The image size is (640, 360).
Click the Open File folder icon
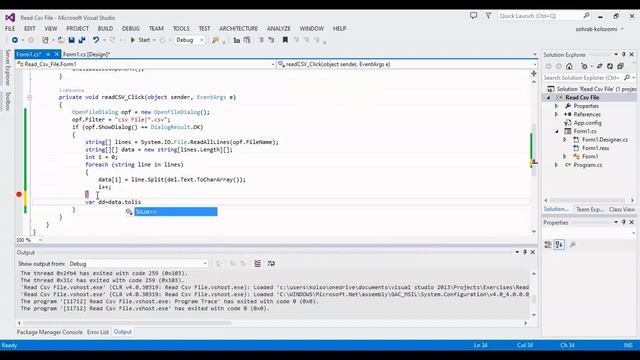[x=61, y=40]
